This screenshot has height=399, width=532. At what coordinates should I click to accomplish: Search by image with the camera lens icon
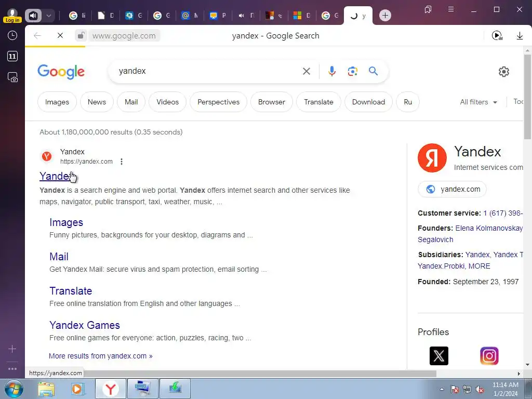coord(353,71)
